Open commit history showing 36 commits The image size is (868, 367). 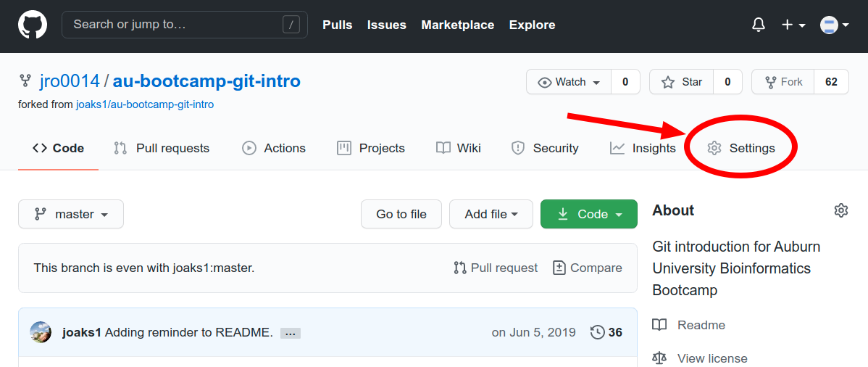(606, 333)
